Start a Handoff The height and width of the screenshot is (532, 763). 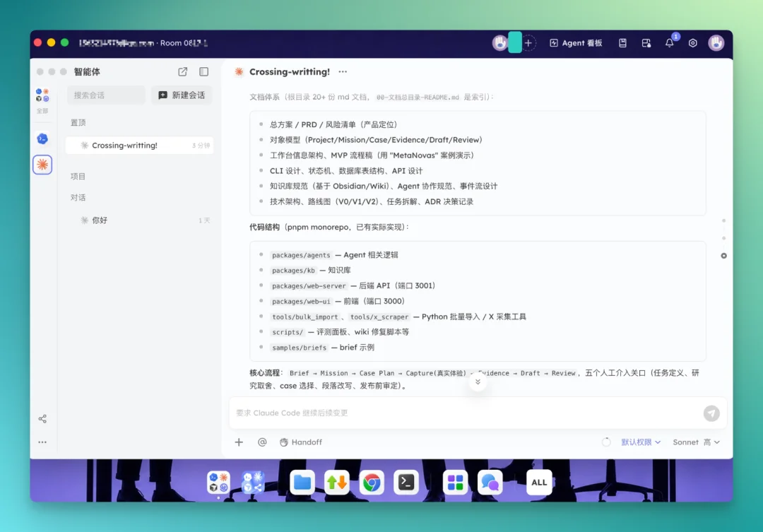[x=301, y=442]
